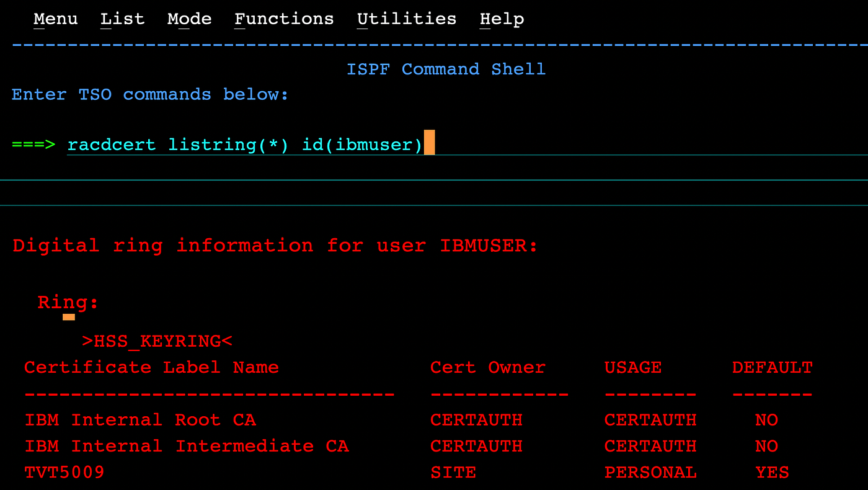
Task: Click 'Enter TSO commands below:' text
Action: pos(150,94)
